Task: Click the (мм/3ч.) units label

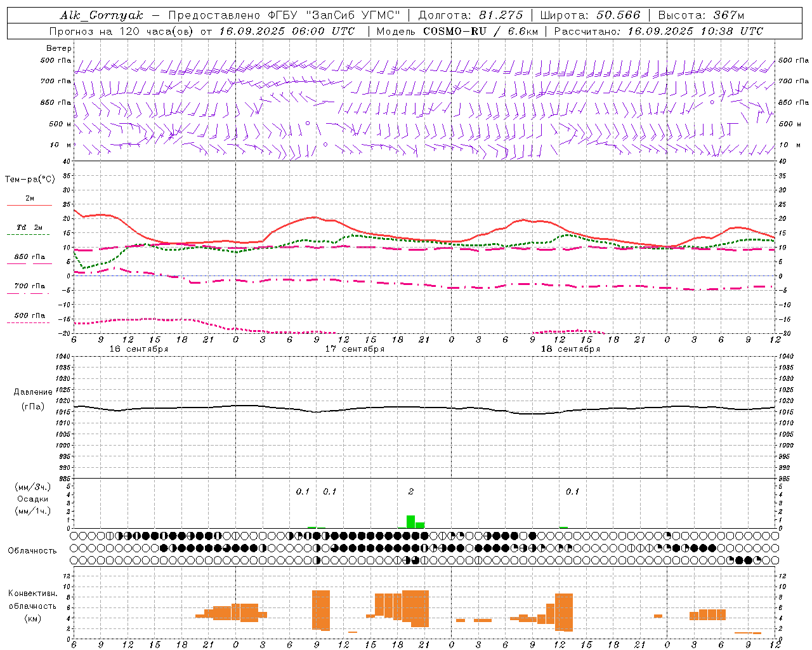Action: point(32,487)
